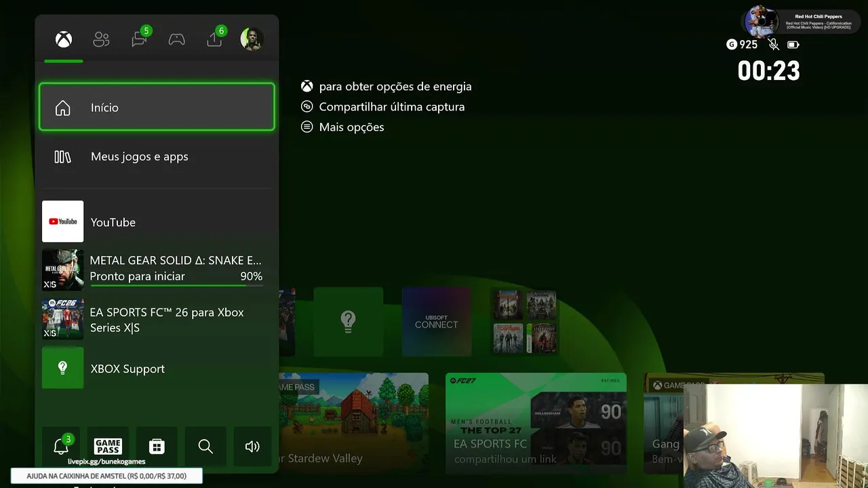
Task: Select Mais opções
Action: (x=351, y=127)
